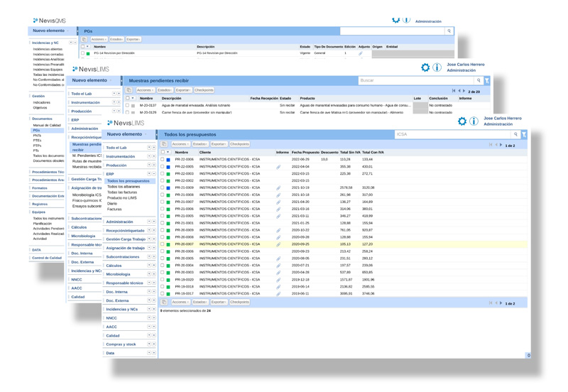The width and height of the screenshot is (568, 392).
Task: Click Checkpoints in Muestras pendientes toolbar
Action: [x=204, y=90]
